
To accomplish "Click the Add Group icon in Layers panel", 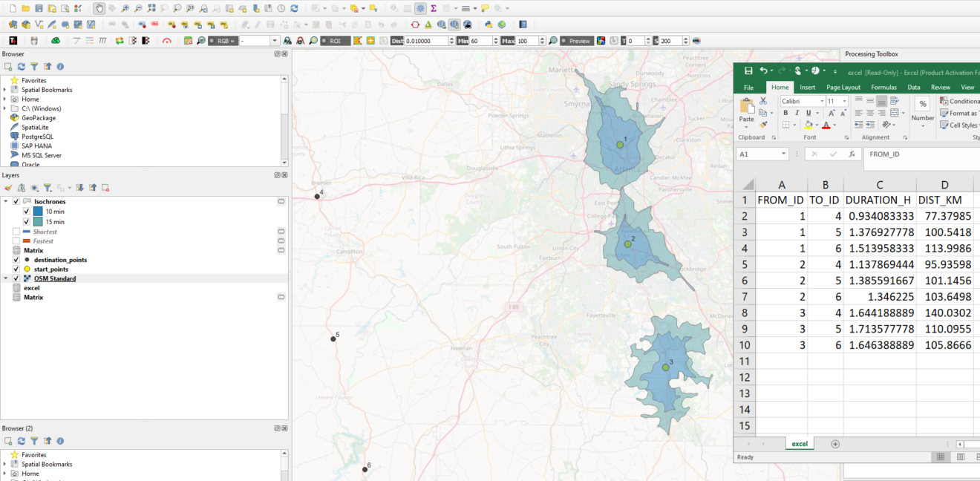I will tap(19, 188).
